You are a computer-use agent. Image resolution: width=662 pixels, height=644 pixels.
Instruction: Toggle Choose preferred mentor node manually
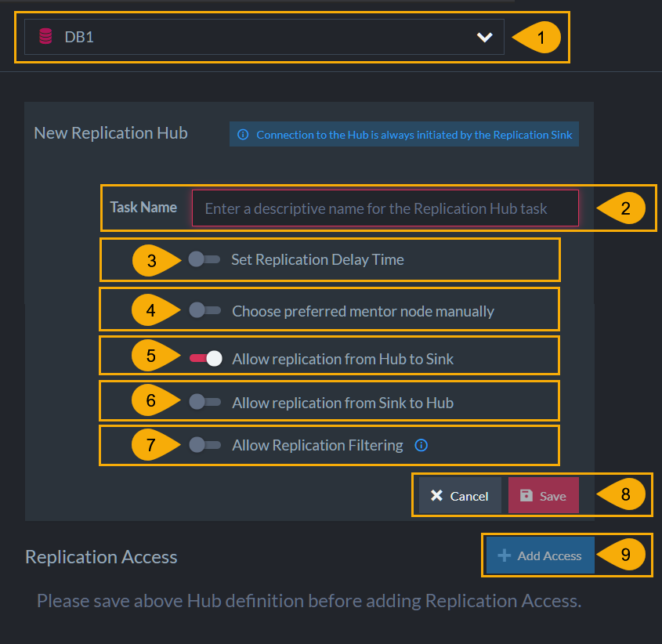point(204,310)
